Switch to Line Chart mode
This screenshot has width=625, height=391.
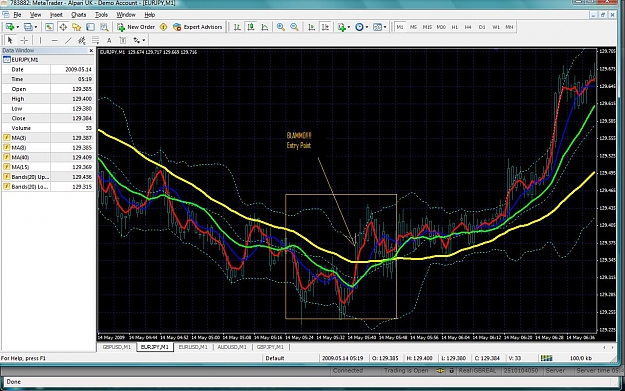click(x=265, y=27)
